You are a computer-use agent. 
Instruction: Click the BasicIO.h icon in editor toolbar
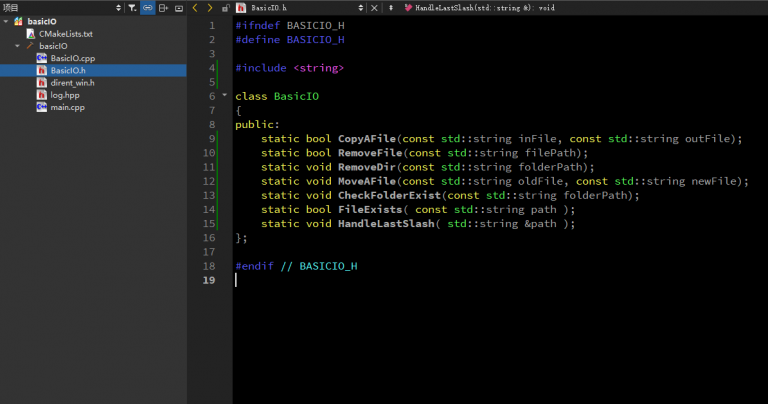coord(241,7)
